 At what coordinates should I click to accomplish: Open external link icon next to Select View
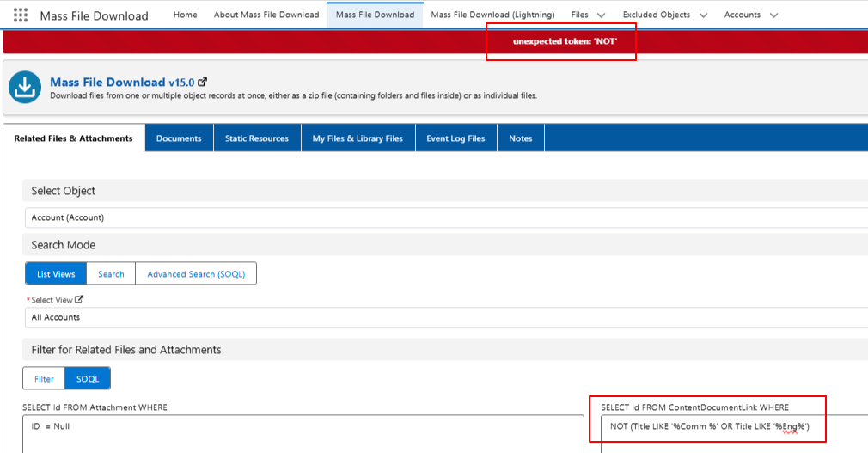tap(79, 300)
